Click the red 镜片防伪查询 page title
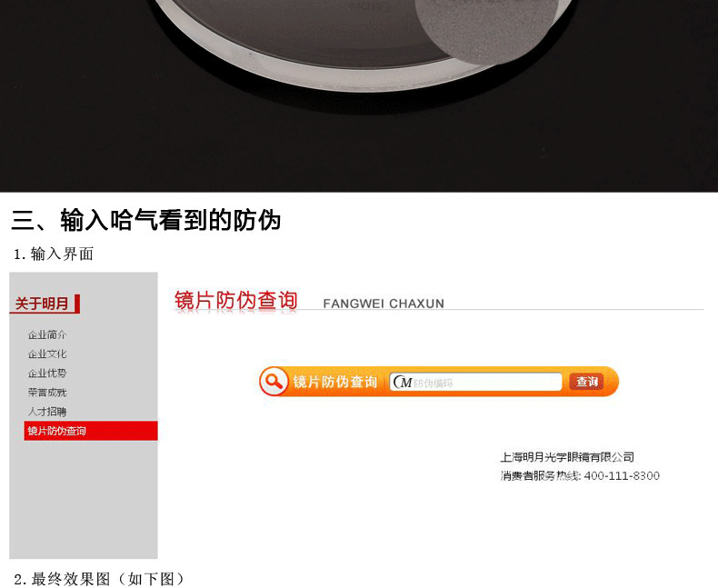This screenshot has width=718, height=588. click(235, 301)
